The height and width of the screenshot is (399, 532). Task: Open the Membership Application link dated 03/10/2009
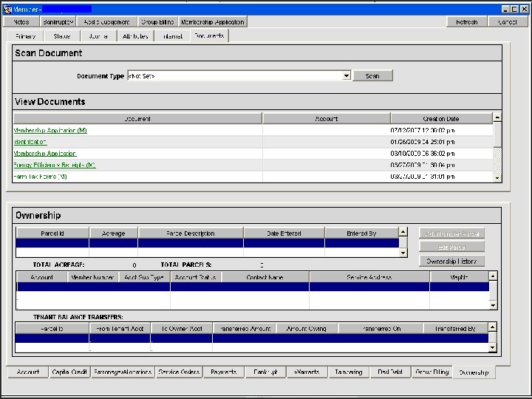coord(45,154)
